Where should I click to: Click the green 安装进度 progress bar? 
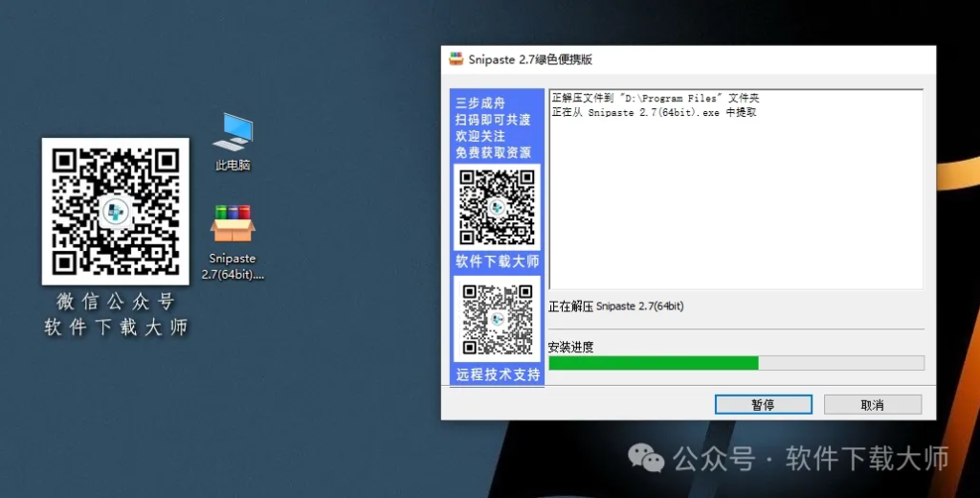[736, 363]
